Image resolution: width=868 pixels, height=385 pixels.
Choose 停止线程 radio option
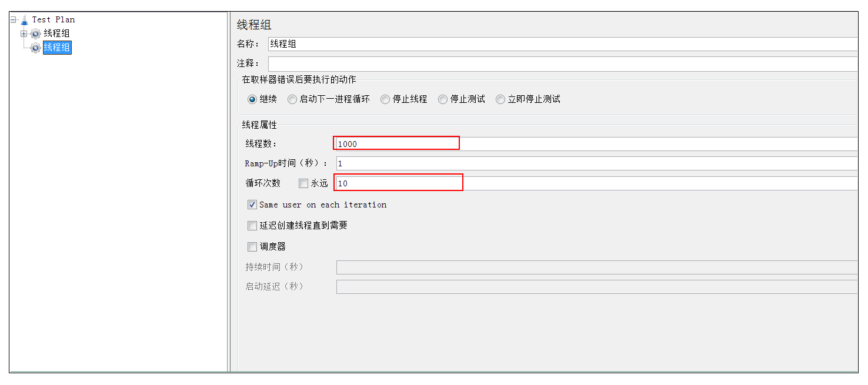point(403,99)
